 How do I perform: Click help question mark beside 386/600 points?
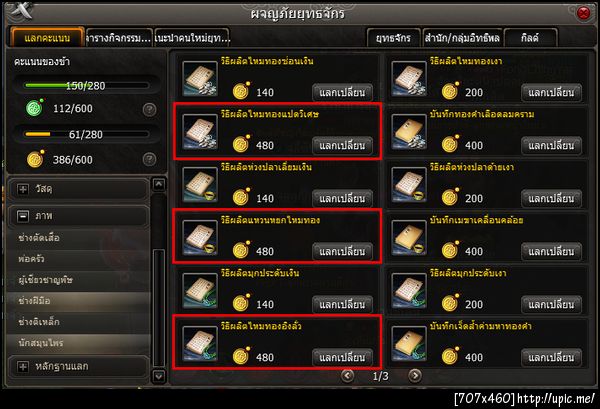click(149, 159)
